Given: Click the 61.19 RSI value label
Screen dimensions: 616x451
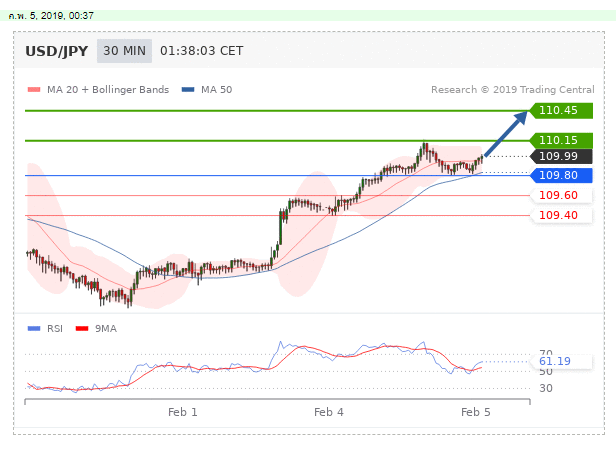Looking at the screenshot, I should (561, 361).
